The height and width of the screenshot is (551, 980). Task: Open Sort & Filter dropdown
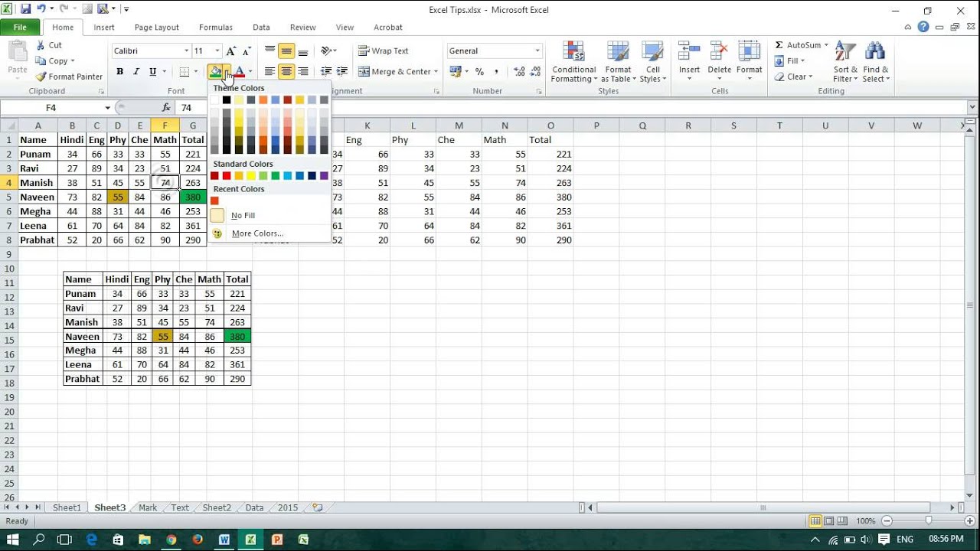[845, 63]
